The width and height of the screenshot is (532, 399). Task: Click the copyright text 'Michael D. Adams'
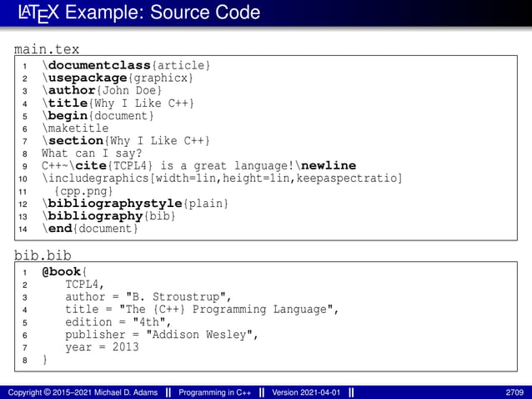click(x=126, y=392)
